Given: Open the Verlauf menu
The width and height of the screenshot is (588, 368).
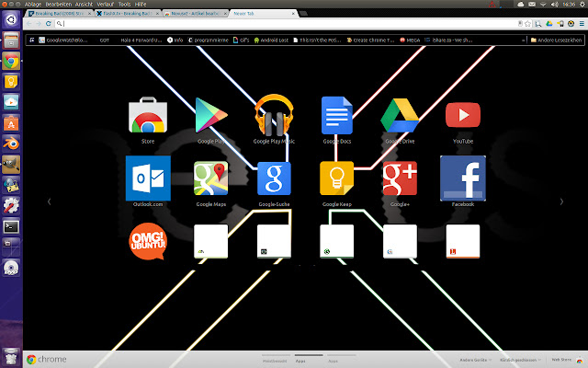Looking at the screenshot, I should [106, 4].
